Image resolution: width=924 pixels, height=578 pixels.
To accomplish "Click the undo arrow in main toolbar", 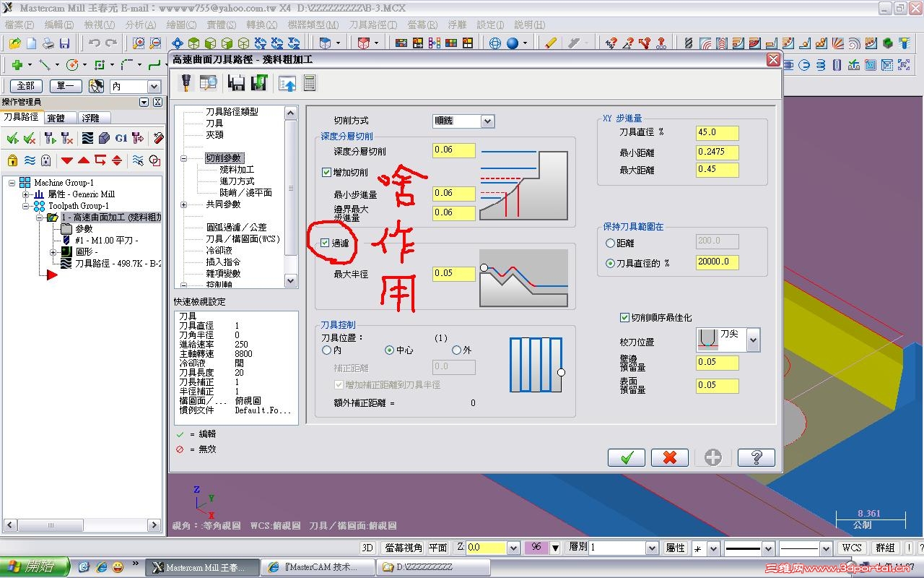I will point(94,43).
